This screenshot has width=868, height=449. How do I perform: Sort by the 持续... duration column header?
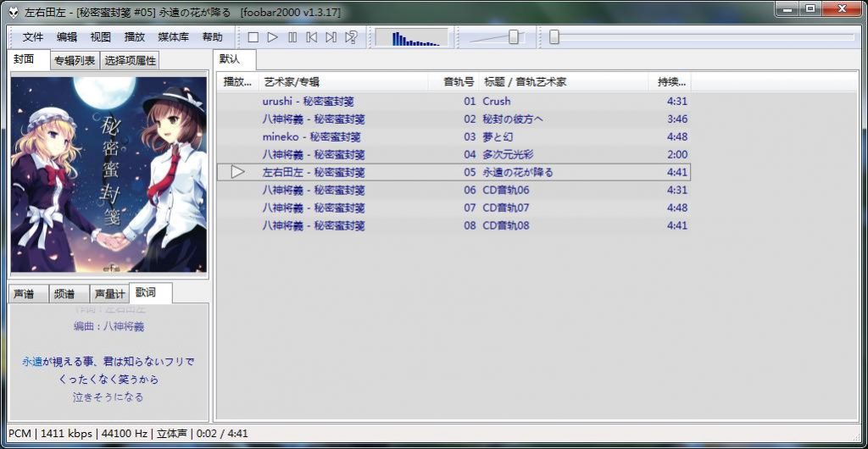[670, 82]
